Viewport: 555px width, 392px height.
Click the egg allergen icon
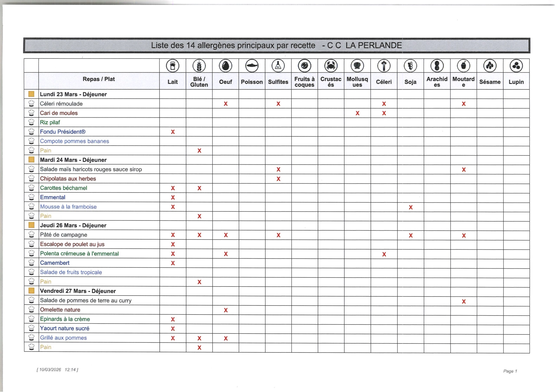click(x=225, y=66)
